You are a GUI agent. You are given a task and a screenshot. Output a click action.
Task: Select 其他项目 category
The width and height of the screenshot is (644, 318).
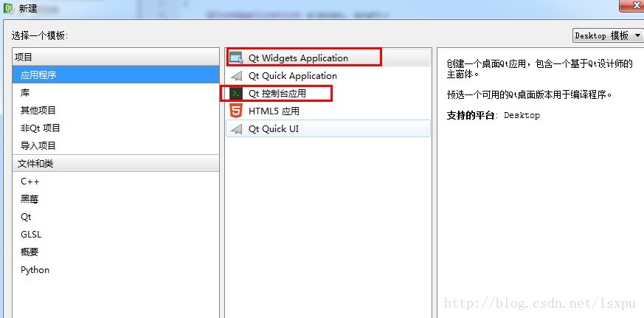coord(116,111)
